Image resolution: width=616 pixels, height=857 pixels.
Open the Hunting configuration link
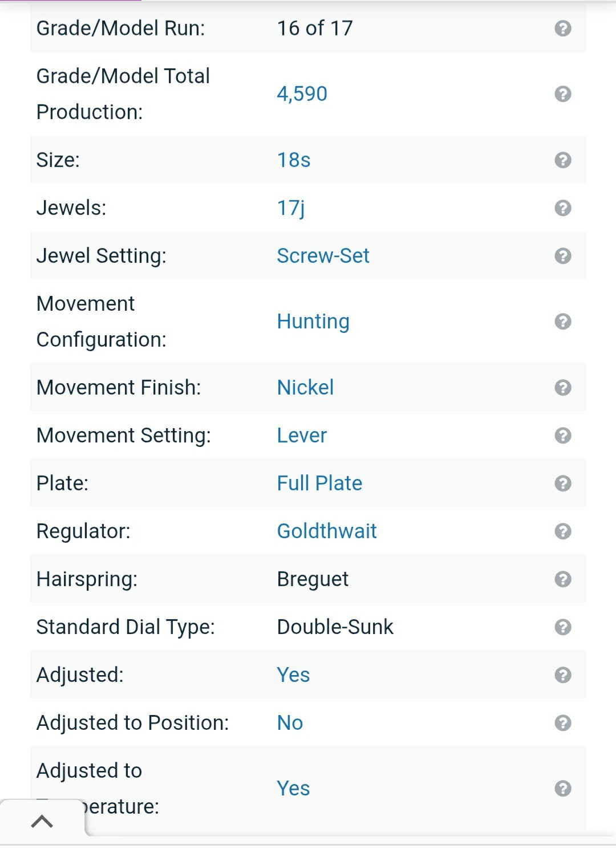(313, 322)
